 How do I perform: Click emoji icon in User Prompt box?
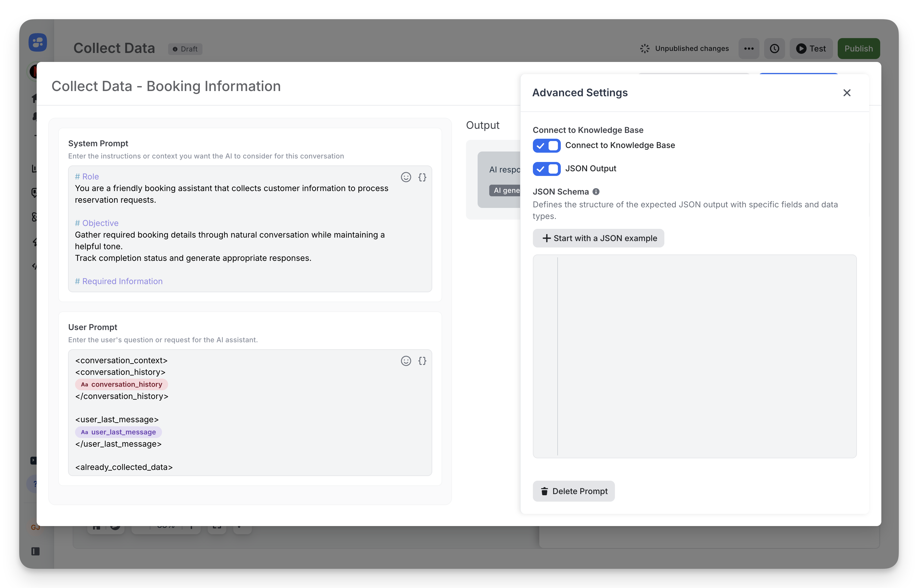[x=405, y=361]
